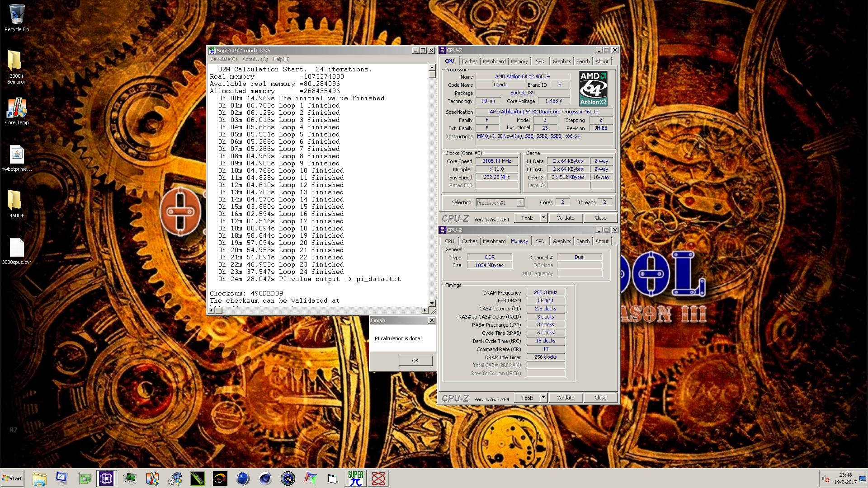Image resolution: width=868 pixels, height=488 pixels.
Task: Switch to Memory tab in upper CPU-Z
Action: (519, 61)
